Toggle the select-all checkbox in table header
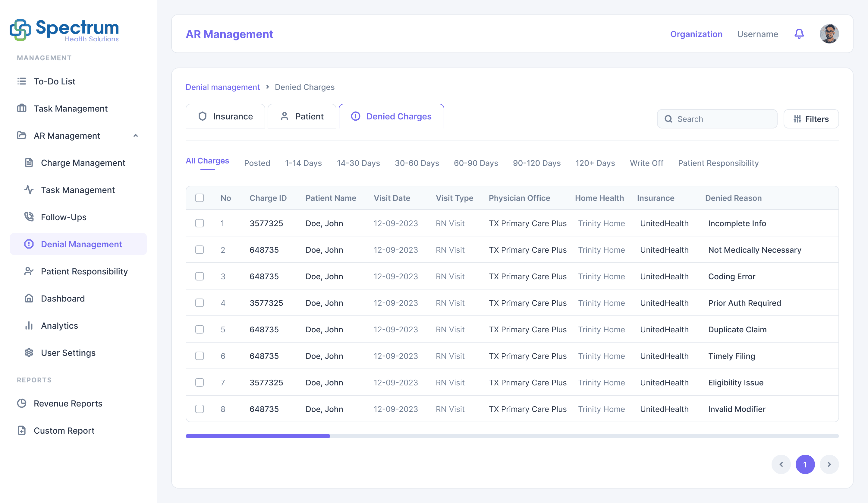 tap(200, 198)
